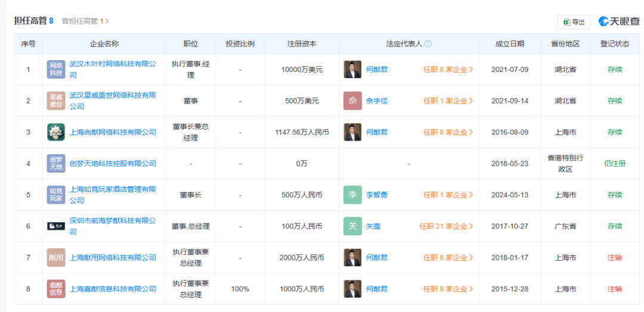Click 何猷君 photo in row 3

(x=352, y=132)
